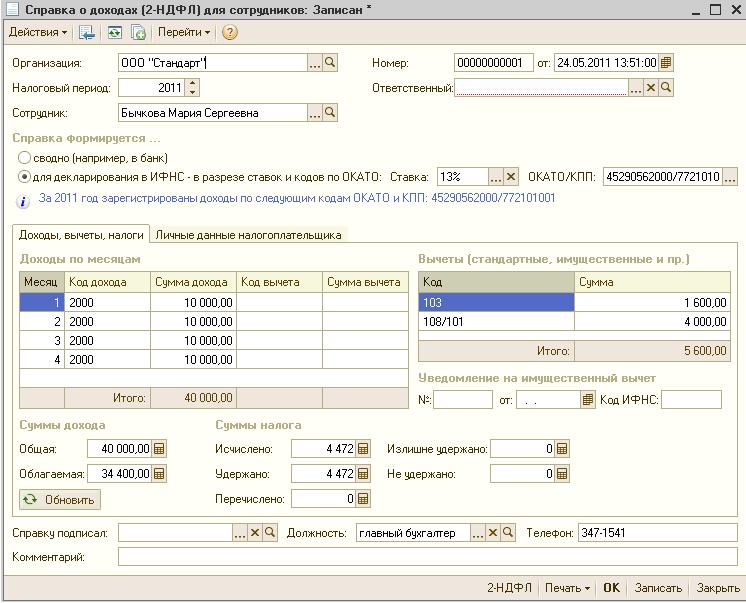Select deduction row with code 108/101
746x603 pixels.
574,322
